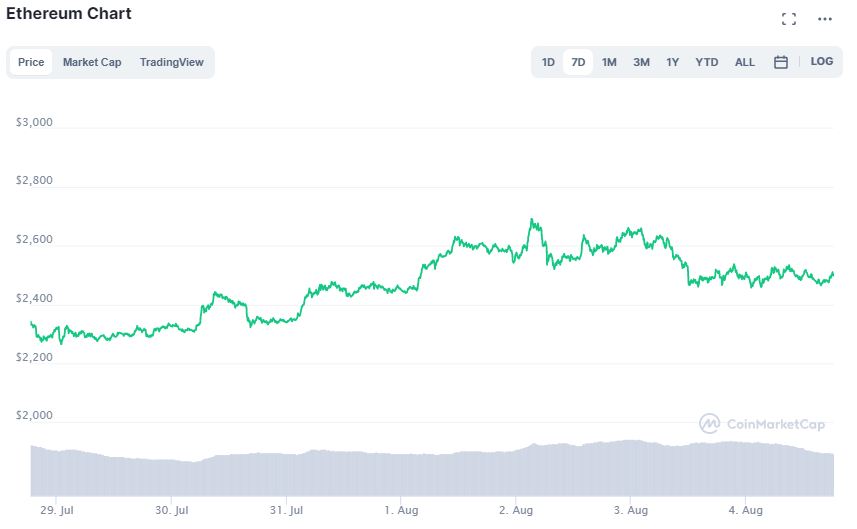This screenshot has width=857, height=529.
Task: Switch to the Price tab
Action: [31, 62]
